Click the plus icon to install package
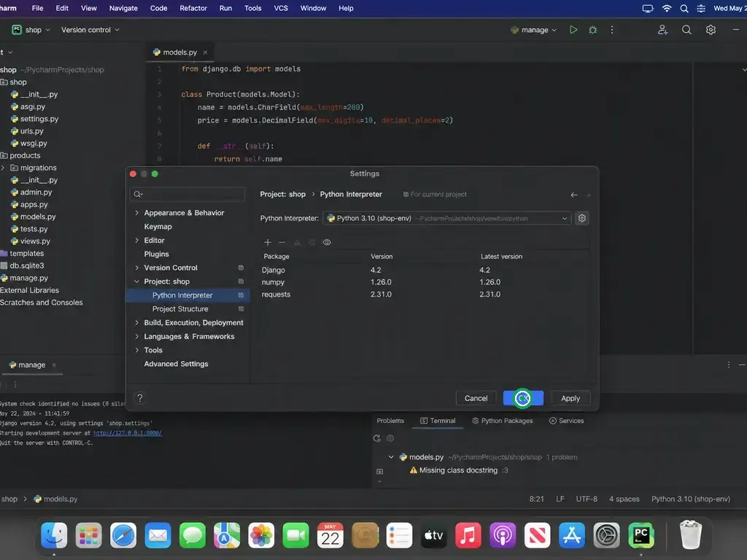This screenshot has height=560, width=747. tap(268, 242)
